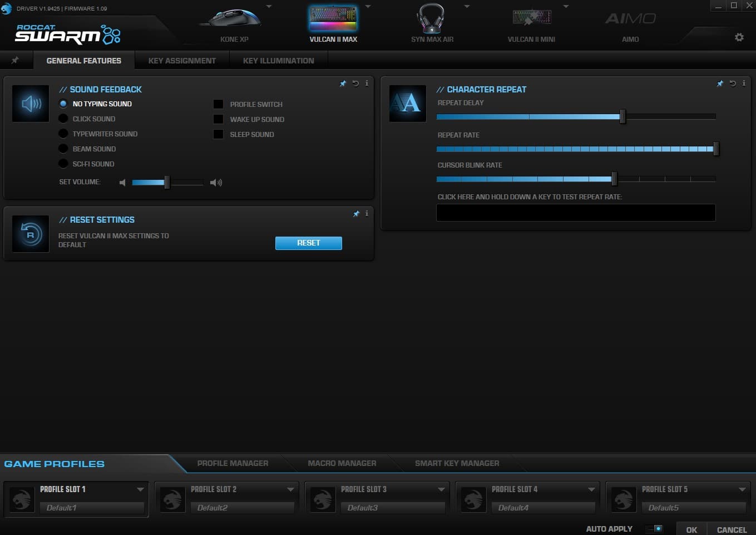
Task: Switch to Key Illumination tab
Action: point(278,60)
